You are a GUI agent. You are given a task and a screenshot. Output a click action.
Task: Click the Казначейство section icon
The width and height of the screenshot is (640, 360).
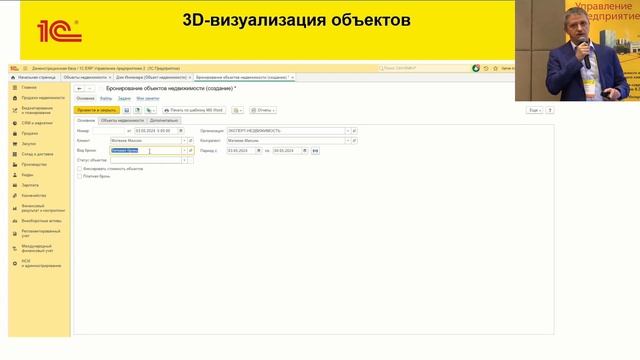tap(15, 196)
